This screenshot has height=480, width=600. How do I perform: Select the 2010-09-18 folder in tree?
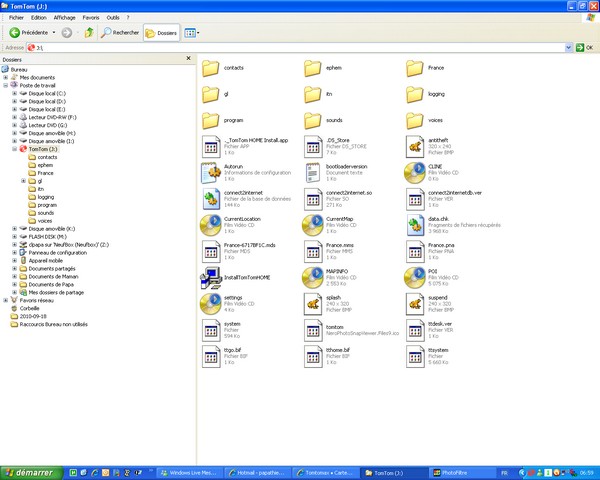tap(33, 317)
